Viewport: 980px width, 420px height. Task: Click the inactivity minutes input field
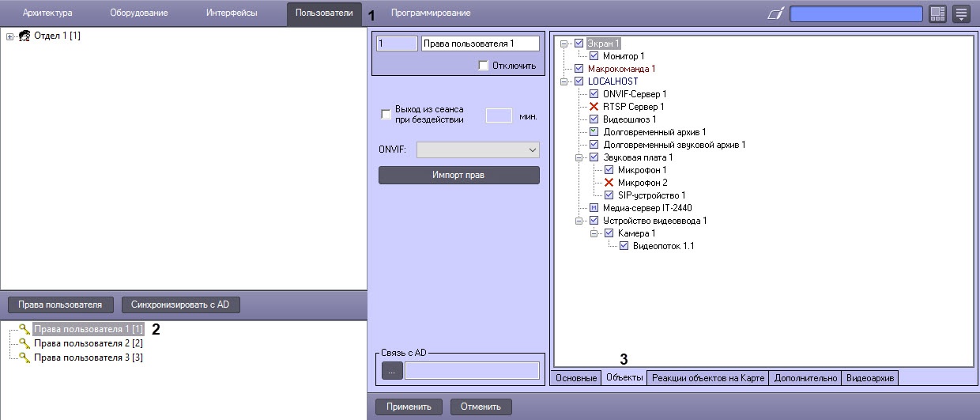[499, 115]
